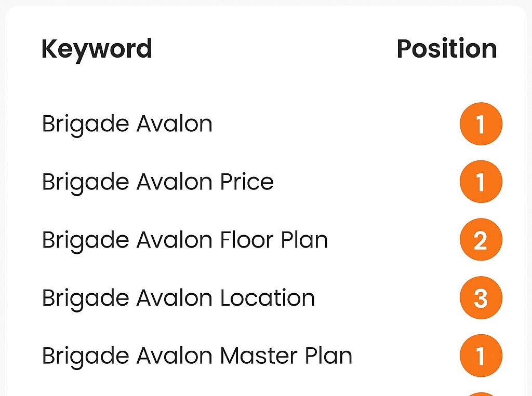Click the number 3 inside orange circle

(481, 298)
